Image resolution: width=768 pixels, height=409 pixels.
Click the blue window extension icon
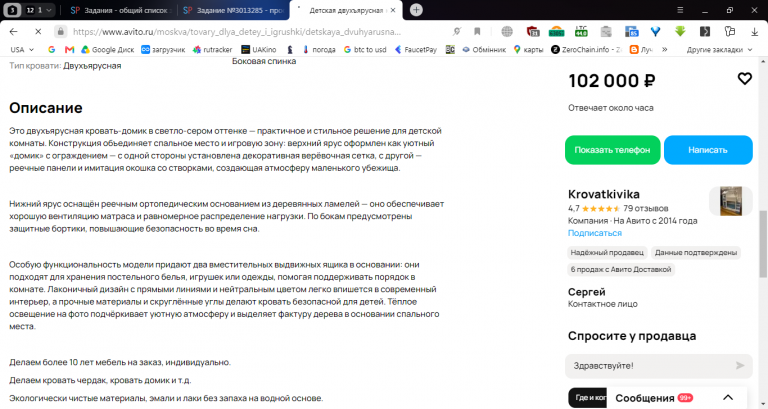(x=631, y=32)
